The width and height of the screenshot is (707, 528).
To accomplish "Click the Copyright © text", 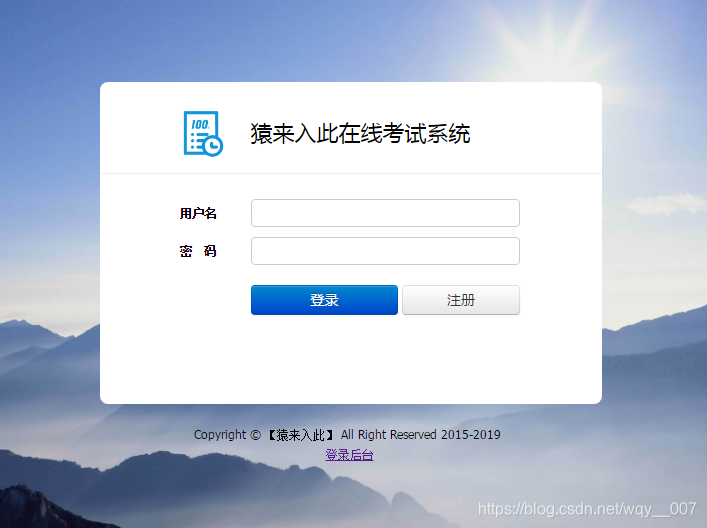I will pyautogui.click(x=227, y=435).
